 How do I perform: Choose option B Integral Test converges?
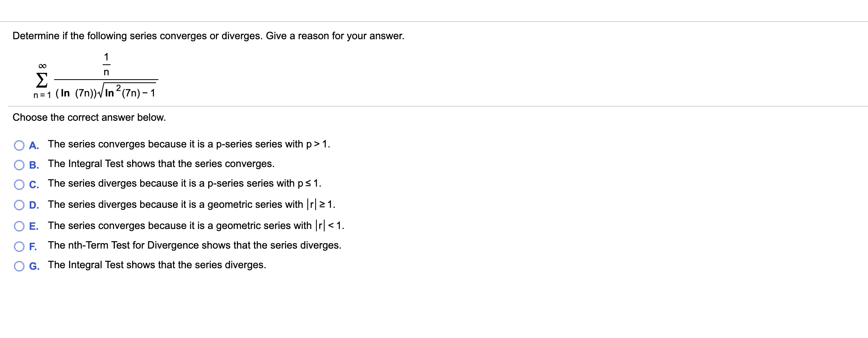(x=19, y=165)
